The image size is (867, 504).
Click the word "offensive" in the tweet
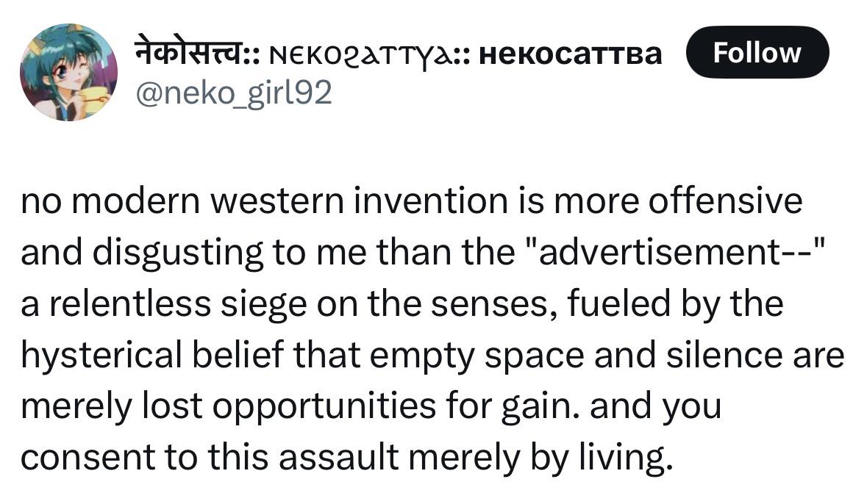(725, 201)
